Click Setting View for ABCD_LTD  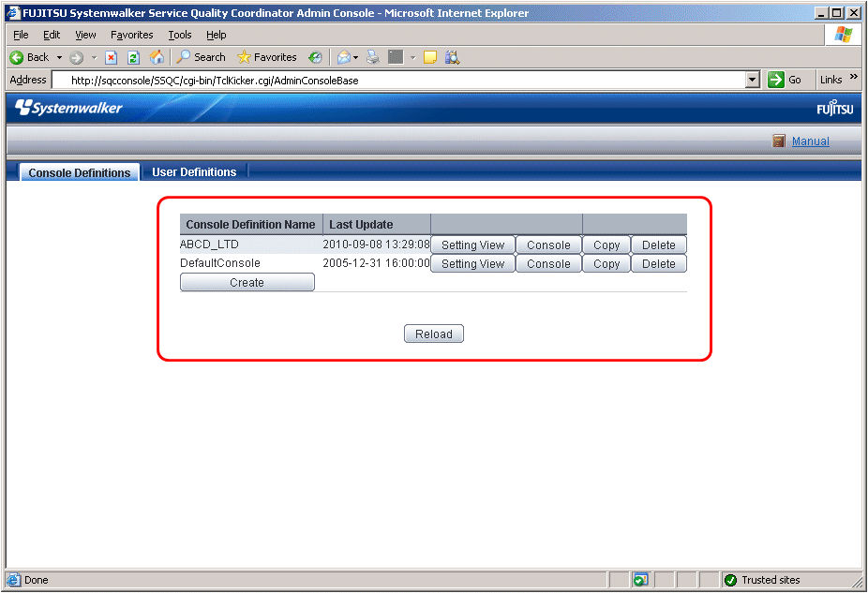(x=472, y=245)
